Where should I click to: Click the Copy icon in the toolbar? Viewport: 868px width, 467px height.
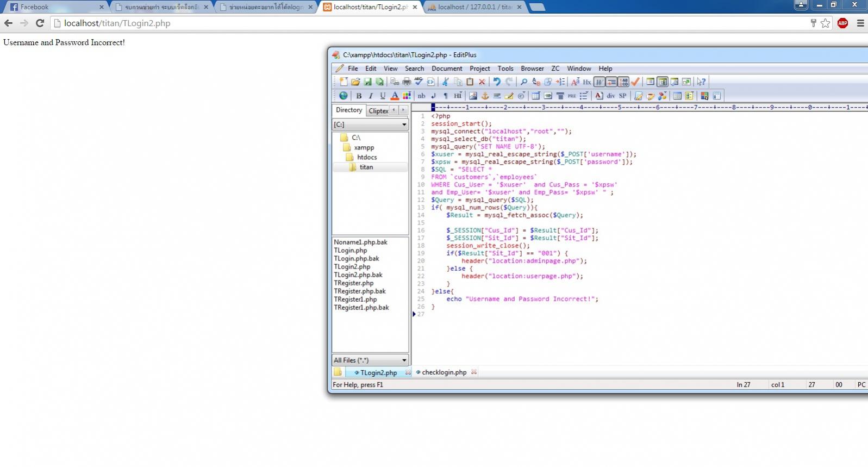coord(458,82)
